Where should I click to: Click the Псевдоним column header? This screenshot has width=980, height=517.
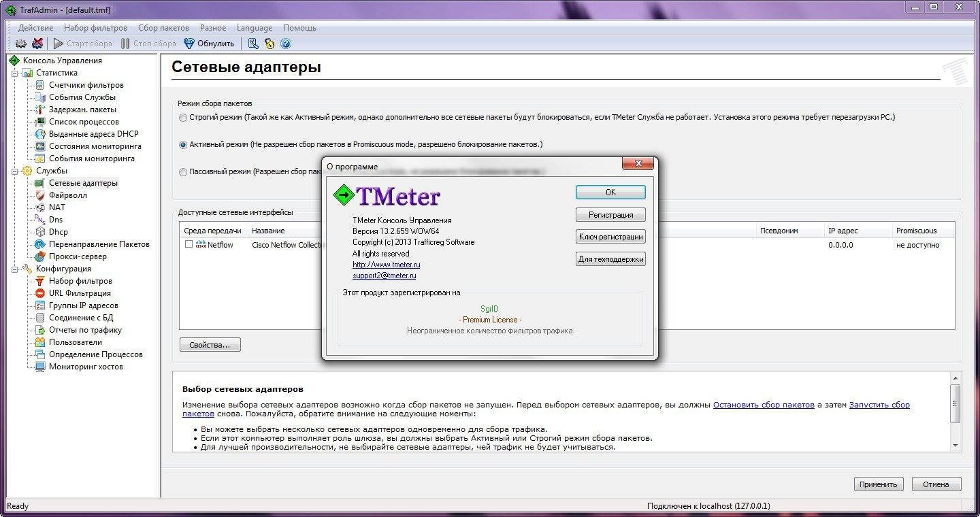pyautogui.click(x=789, y=231)
